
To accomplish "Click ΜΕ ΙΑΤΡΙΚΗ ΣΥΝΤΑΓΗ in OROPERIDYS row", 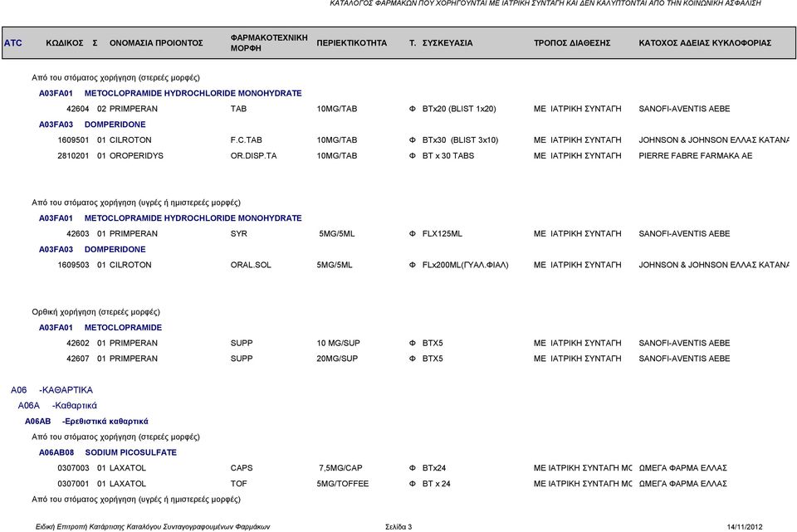I will pyautogui.click(x=578, y=155).
